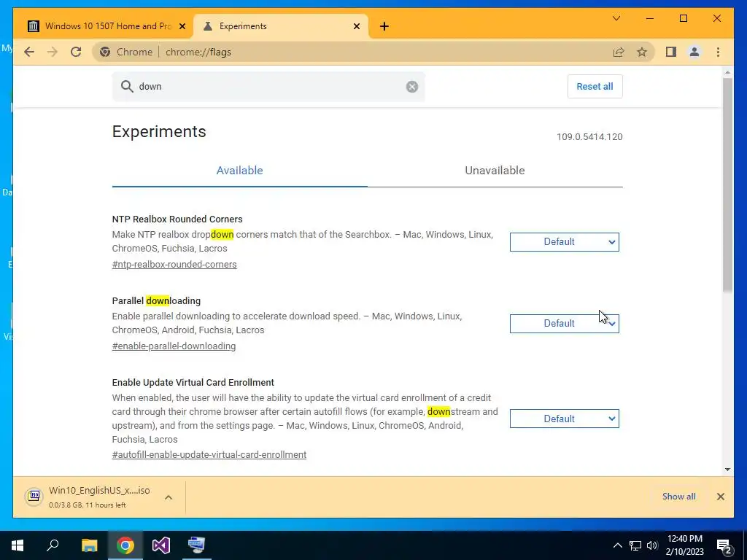The height and width of the screenshot is (560, 747).
Task: Click the magnifier icon in the flags search box
Action: pos(127,87)
